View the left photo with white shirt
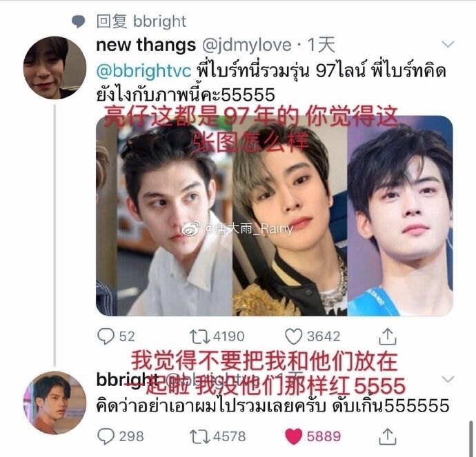Viewport: 476px width, 457px height. [164, 216]
